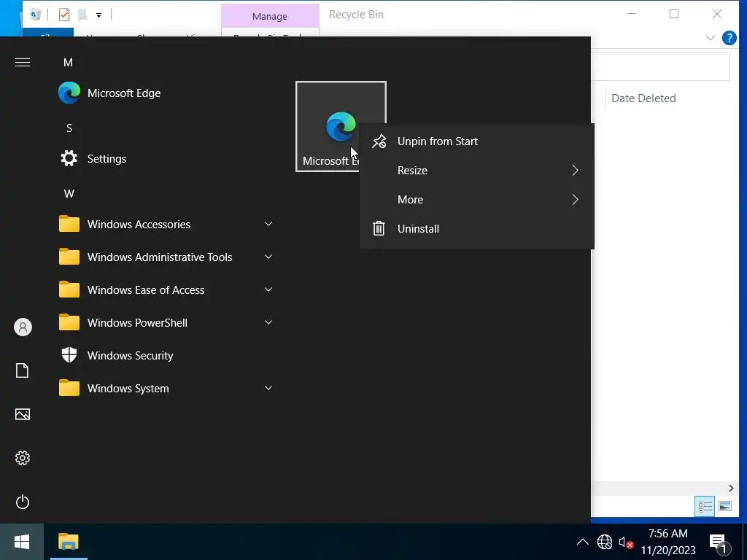Click the New Folder quick access icon

tap(82, 15)
